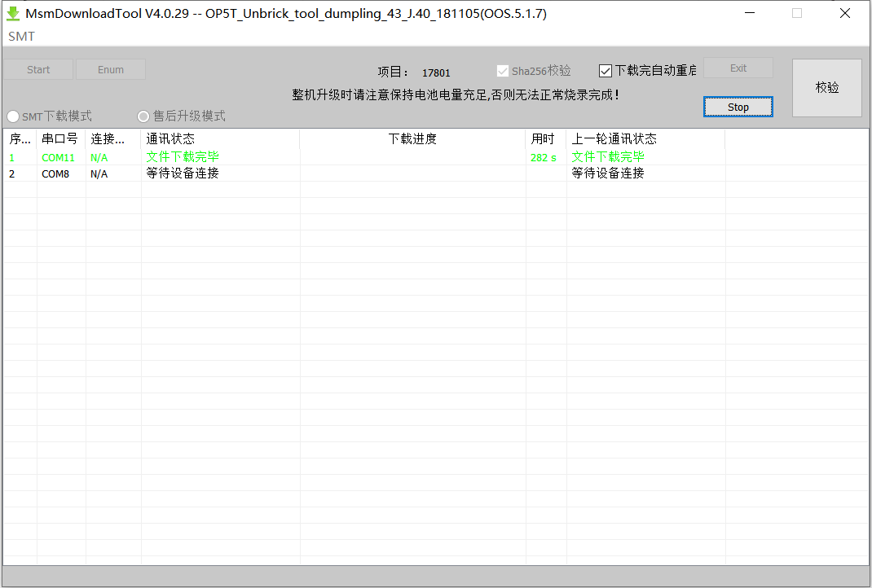Click the Exit button

coord(738,68)
